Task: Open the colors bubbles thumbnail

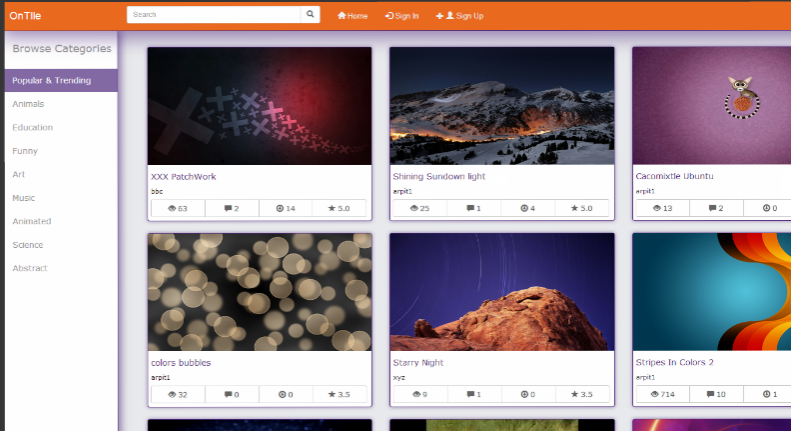Action: pos(260,292)
